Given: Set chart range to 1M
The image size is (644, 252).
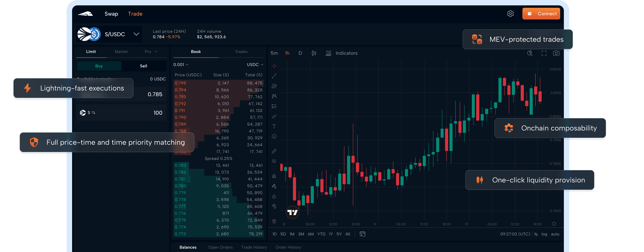Looking at the screenshot, I should (x=292, y=234).
